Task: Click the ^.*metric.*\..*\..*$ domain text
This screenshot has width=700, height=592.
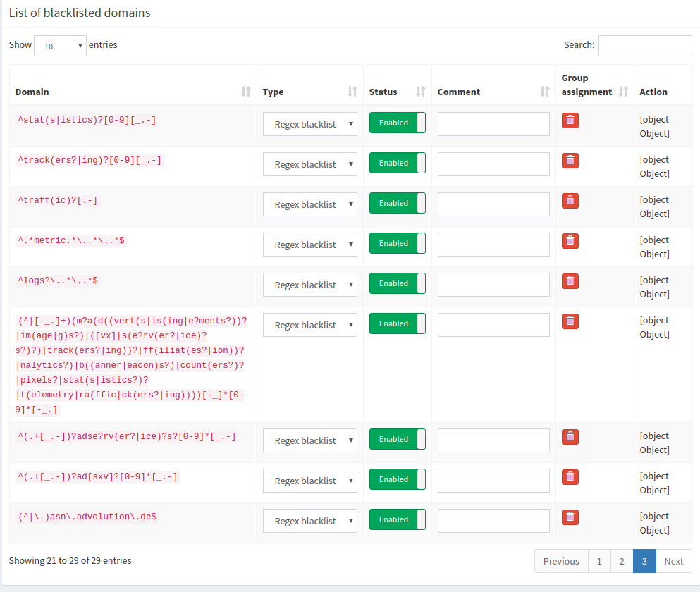Action: (71, 240)
